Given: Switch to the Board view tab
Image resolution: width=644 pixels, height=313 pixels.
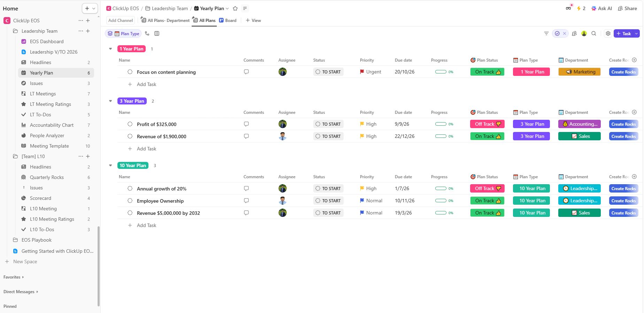Looking at the screenshot, I should pos(228,21).
